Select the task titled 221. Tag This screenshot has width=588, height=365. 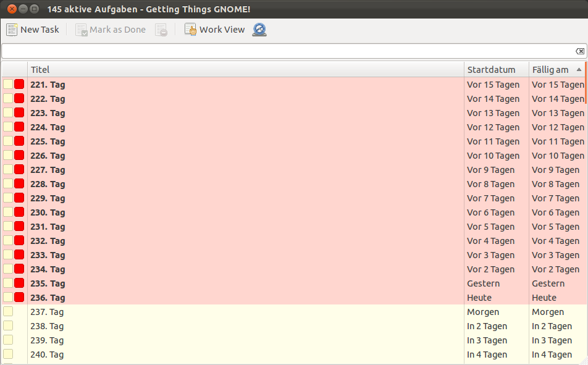pos(48,85)
